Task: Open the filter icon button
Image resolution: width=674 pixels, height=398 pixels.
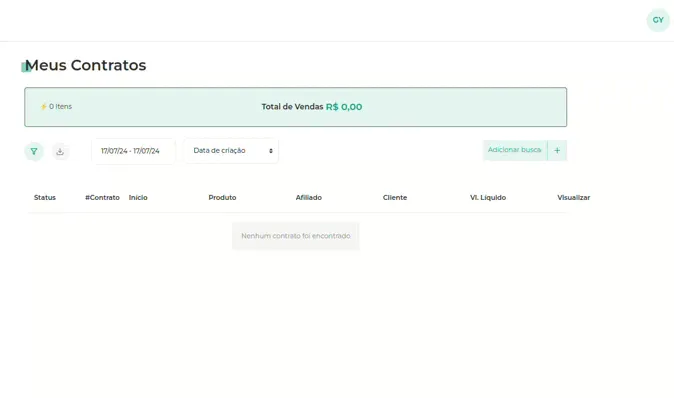Action: 34,151
